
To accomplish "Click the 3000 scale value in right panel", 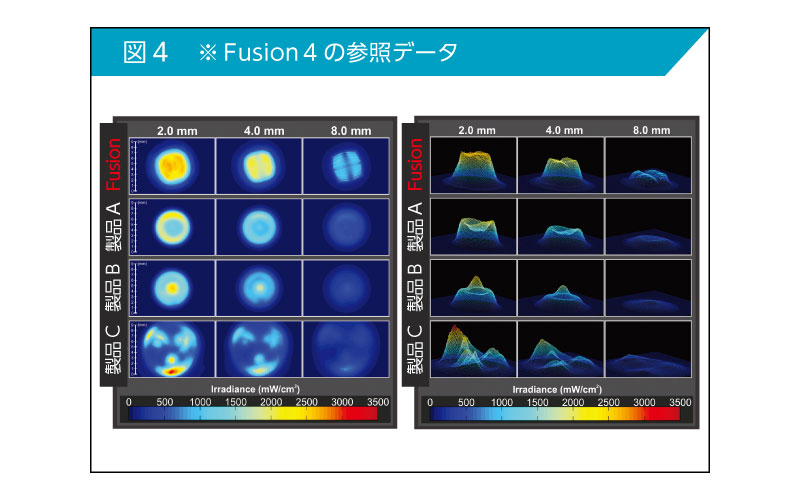I will 644,402.
